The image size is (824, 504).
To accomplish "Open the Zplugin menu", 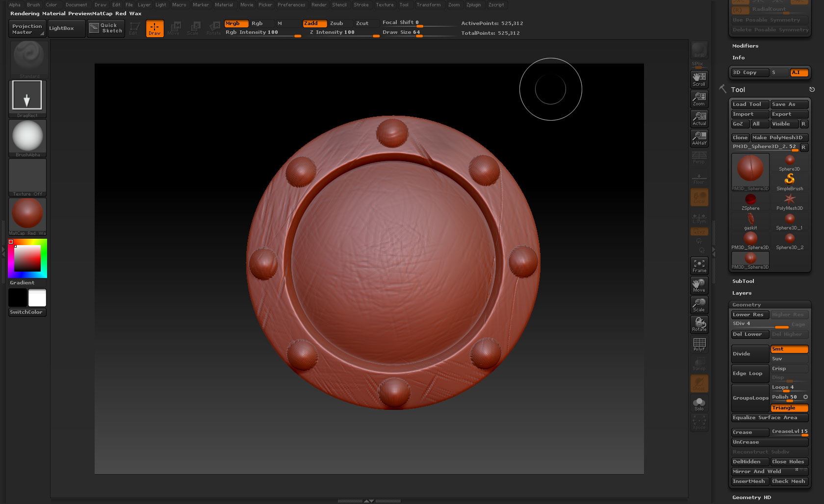I will click(473, 5).
